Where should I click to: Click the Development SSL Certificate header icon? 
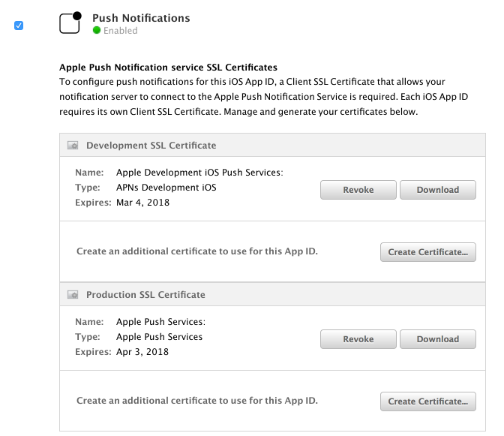(x=73, y=146)
